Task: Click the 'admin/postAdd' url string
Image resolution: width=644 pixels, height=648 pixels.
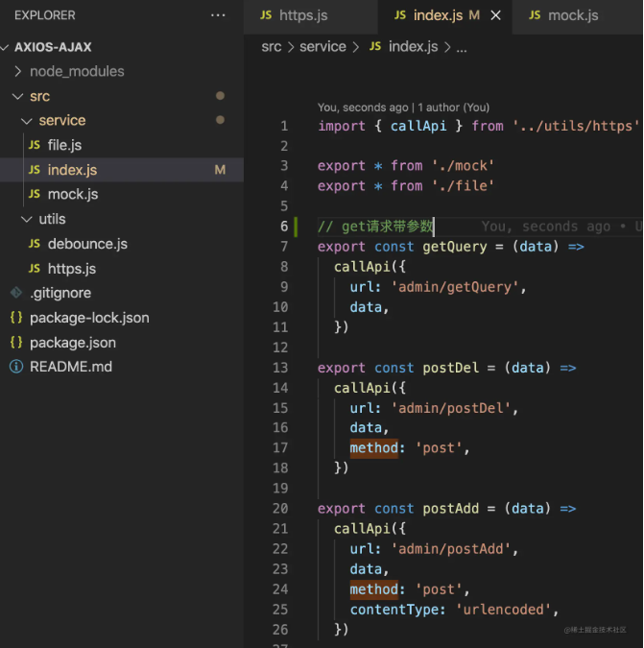Action: point(451,549)
